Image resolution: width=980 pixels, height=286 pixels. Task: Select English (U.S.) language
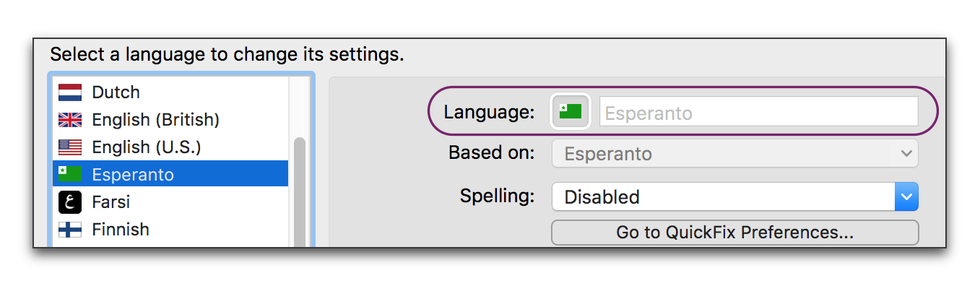tap(170, 147)
